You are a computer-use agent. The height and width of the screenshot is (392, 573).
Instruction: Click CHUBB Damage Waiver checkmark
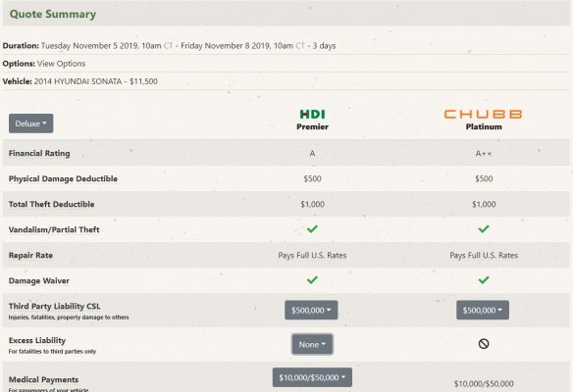coord(484,280)
